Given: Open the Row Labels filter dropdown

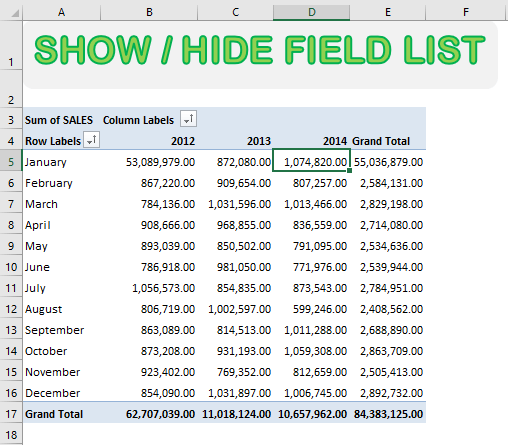Looking at the screenshot, I should click(91, 140).
